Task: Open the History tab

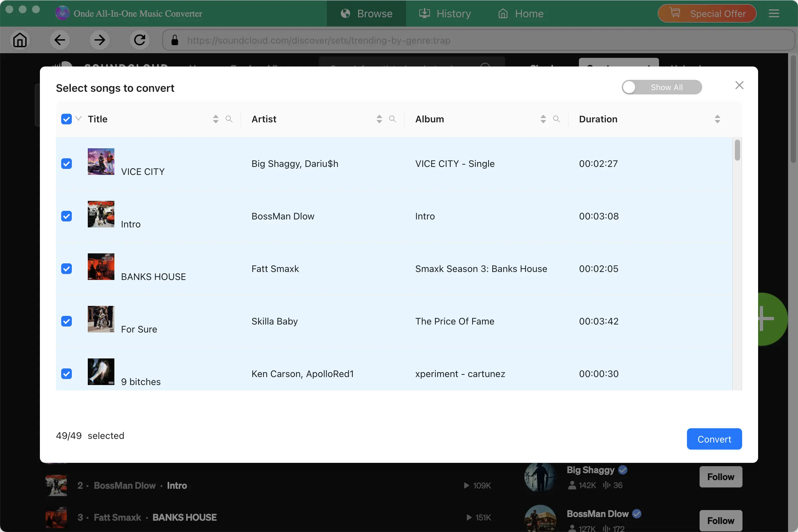Action: pos(445,13)
